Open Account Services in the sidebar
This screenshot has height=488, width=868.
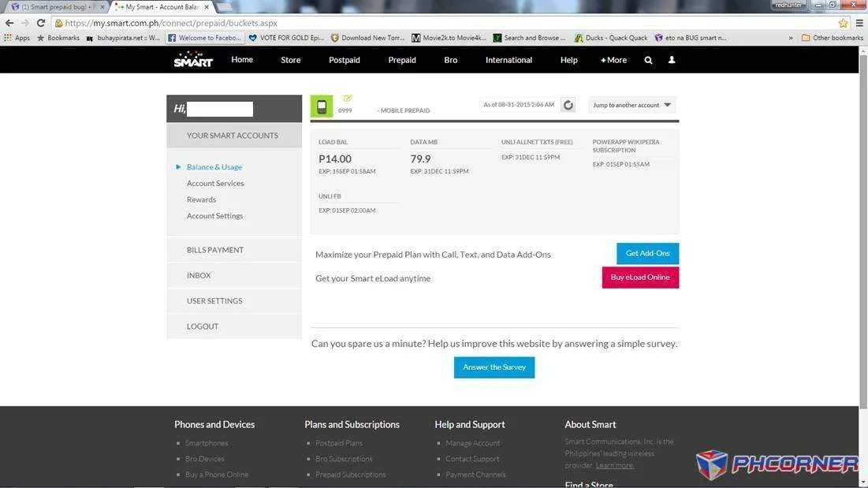click(215, 183)
